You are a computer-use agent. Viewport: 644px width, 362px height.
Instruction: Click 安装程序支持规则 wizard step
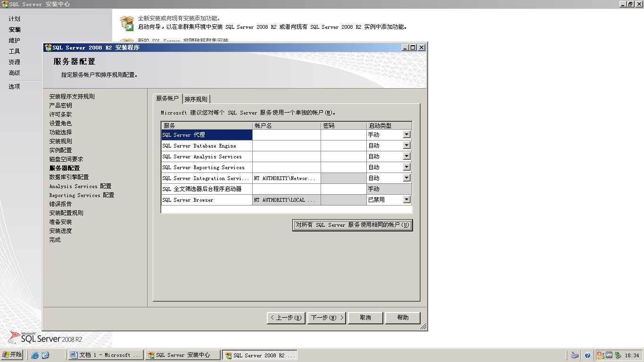click(x=72, y=97)
